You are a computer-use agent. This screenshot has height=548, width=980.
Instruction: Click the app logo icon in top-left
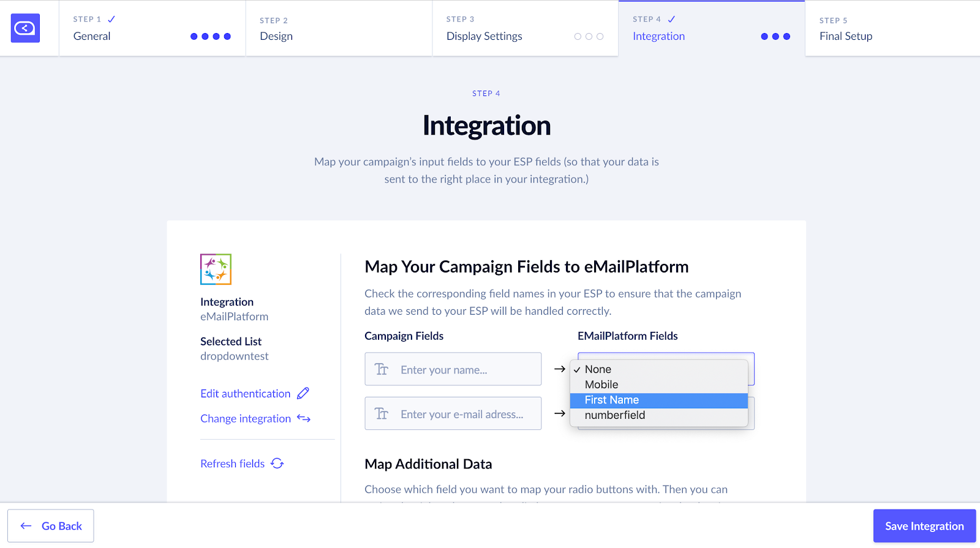click(x=25, y=28)
